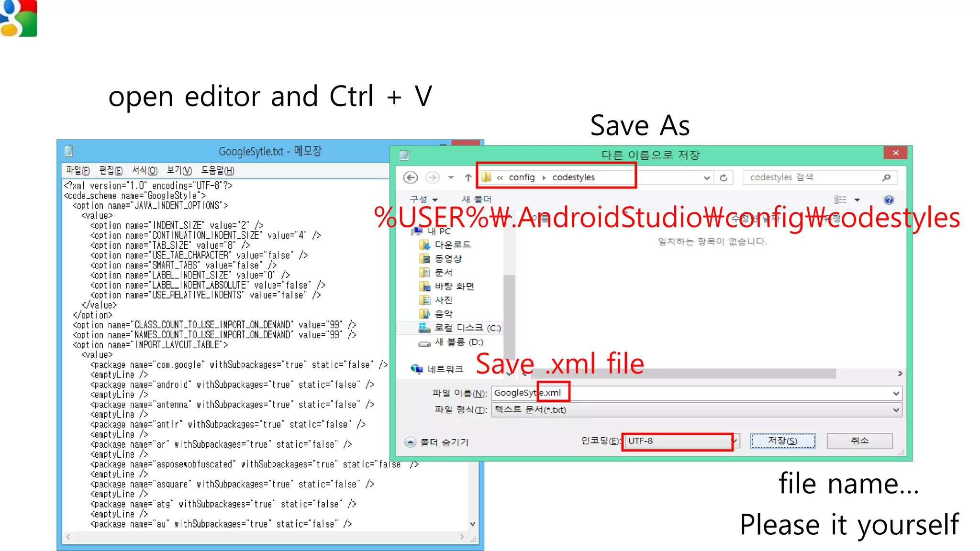Click the 새 폴더 new folder button
This screenshot has height=551, width=980.
coord(476,199)
